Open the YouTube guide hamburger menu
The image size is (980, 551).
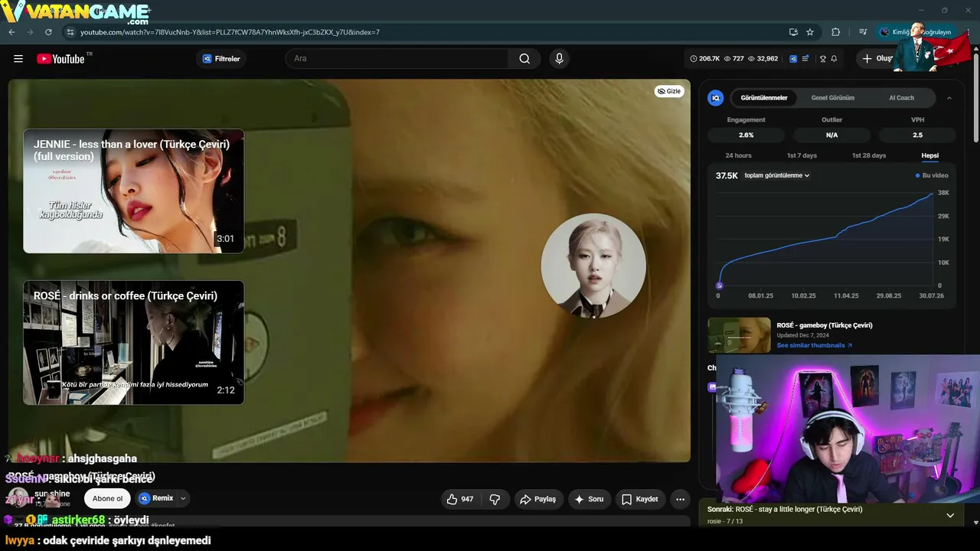18,59
